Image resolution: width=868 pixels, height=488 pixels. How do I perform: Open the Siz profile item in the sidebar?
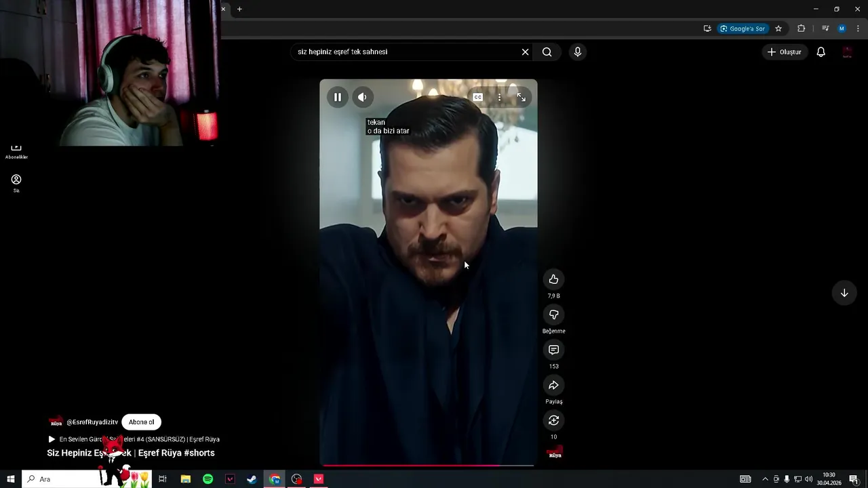tap(16, 183)
